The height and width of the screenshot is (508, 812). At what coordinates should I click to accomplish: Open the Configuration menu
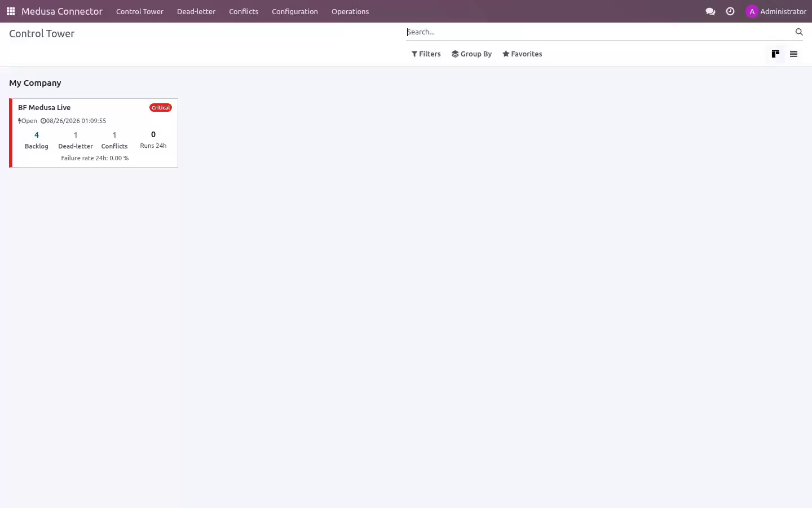click(x=295, y=11)
